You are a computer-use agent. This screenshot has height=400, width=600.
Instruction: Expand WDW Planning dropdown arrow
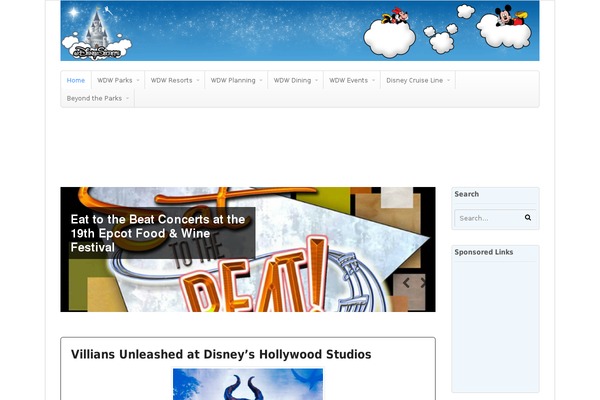point(261,80)
